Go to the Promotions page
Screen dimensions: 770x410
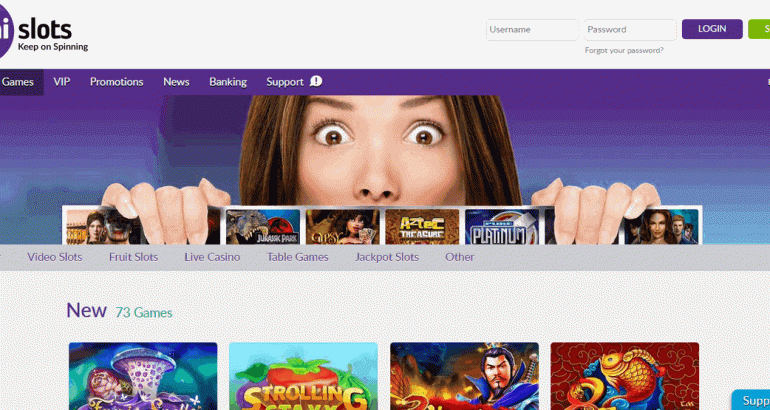(116, 82)
